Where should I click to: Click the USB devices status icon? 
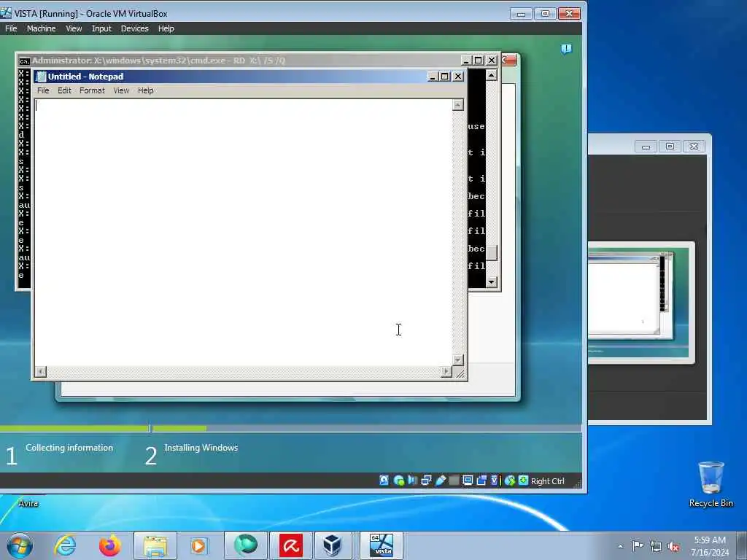point(441,481)
